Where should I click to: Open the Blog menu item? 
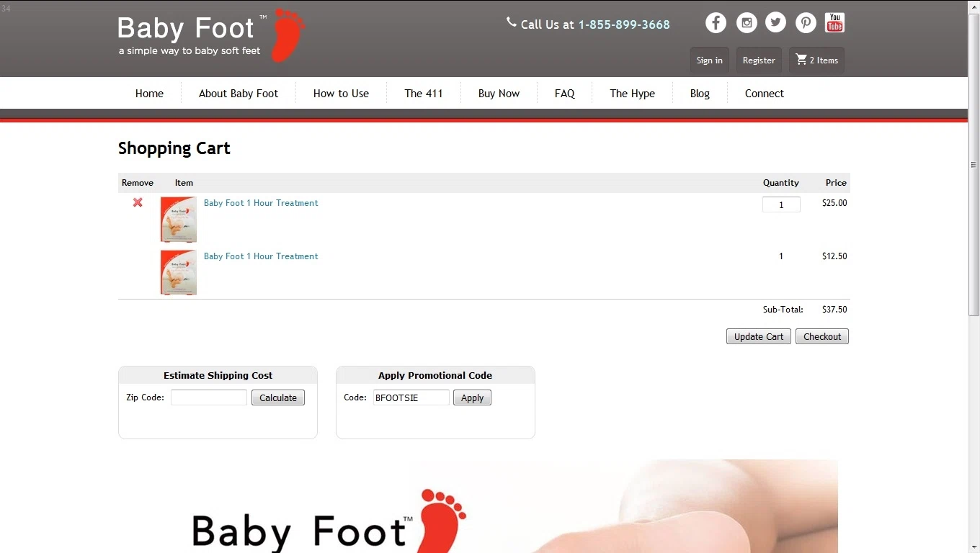click(x=700, y=93)
